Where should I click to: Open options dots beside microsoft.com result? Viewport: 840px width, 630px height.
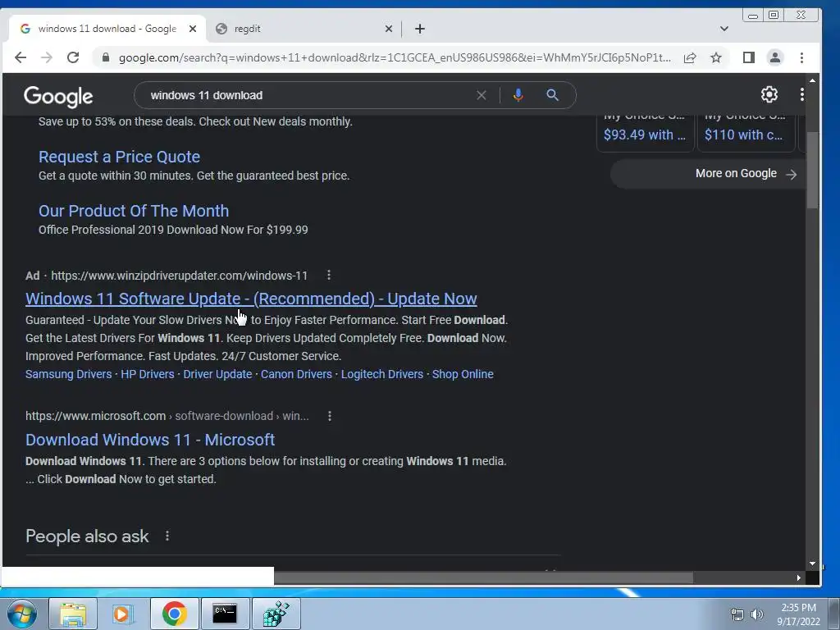click(x=330, y=416)
